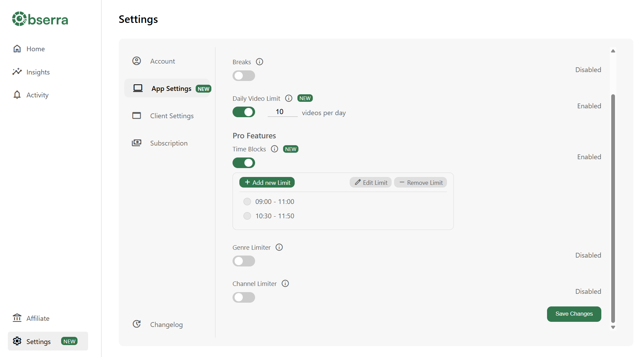Viewport: 644px width, 357px height.
Task: Enable the Breaks toggle
Action: point(244,76)
